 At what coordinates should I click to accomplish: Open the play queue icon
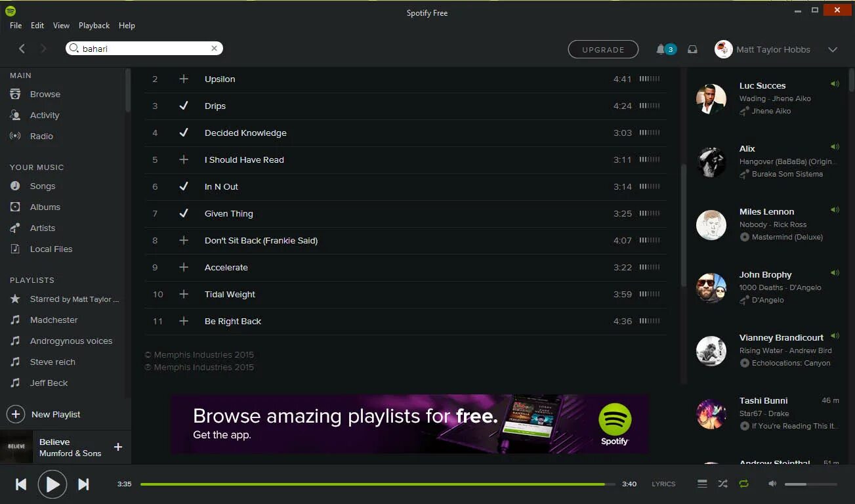pyautogui.click(x=702, y=484)
